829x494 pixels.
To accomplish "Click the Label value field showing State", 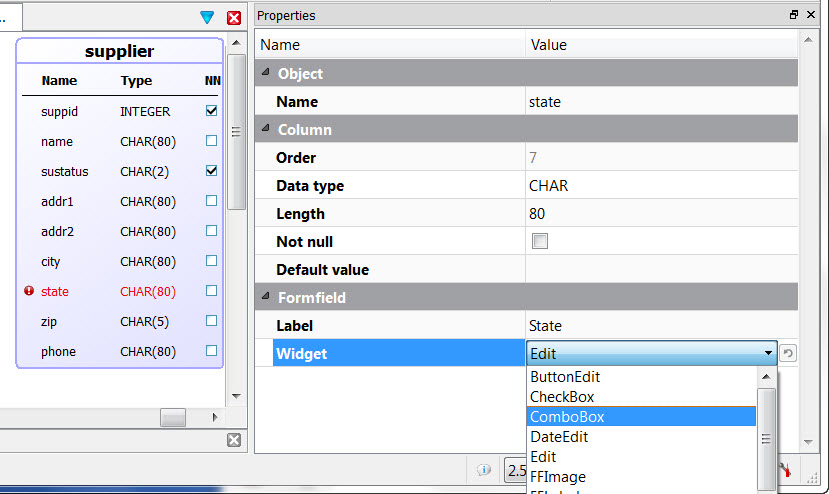I will (x=660, y=326).
